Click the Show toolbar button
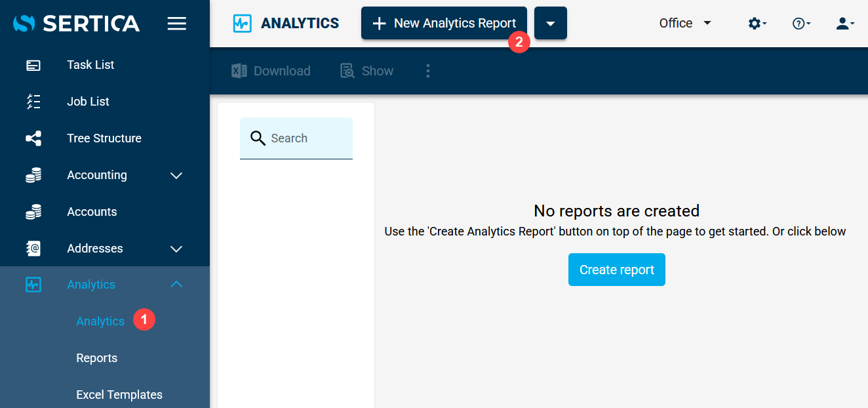This screenshot has height=408, width=868. click(x=367, y=71)
